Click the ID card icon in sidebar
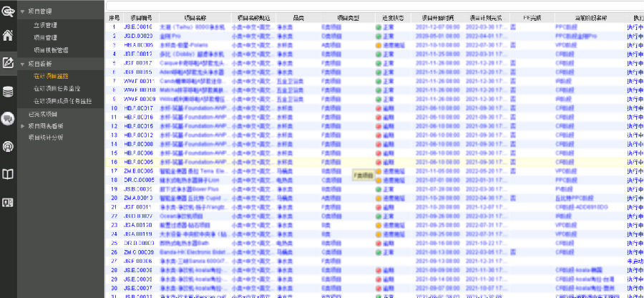The image size is (644, 298). 8,202
